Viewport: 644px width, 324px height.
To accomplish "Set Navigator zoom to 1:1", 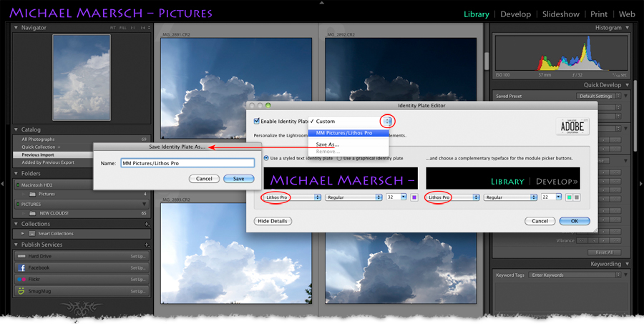I will click(x=132, y=28).
